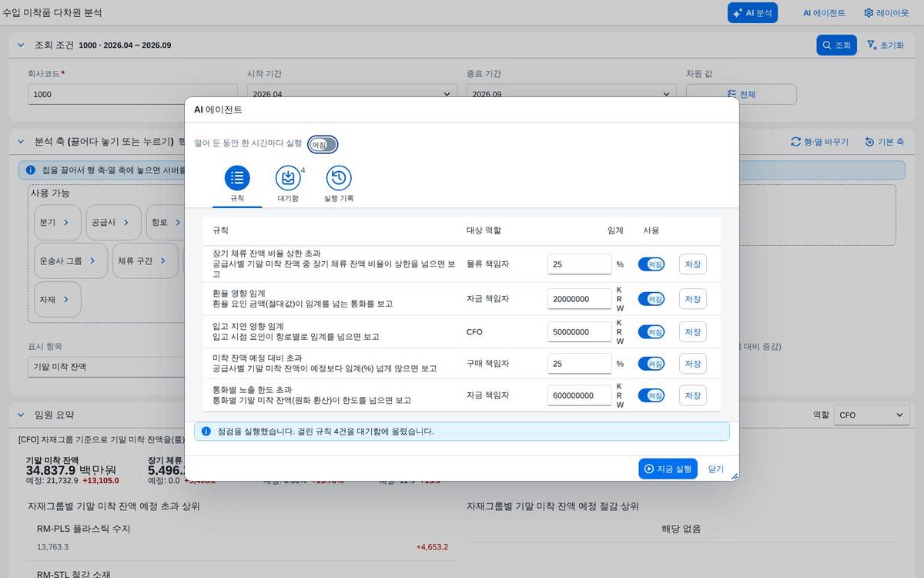Open the 시작 기간 dropdown
Viewport: 924px width, 578px height.
[447, 94]
